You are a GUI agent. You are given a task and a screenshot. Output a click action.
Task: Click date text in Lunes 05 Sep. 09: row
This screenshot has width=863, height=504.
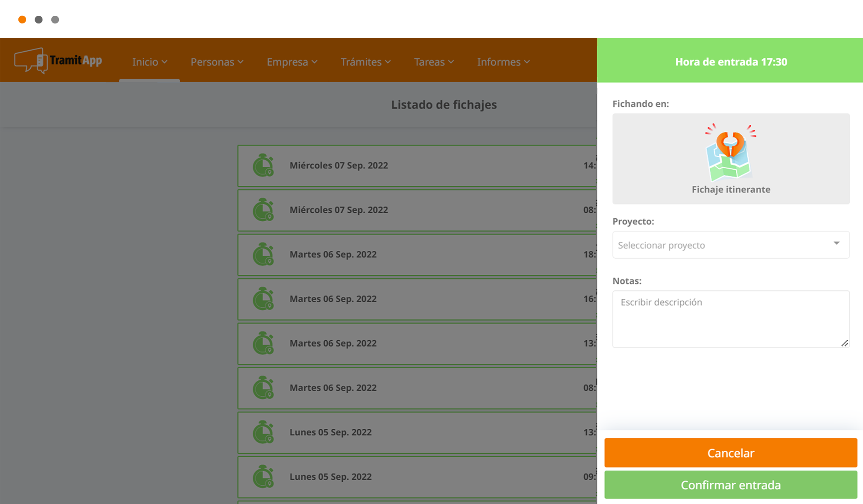[330, 476]
